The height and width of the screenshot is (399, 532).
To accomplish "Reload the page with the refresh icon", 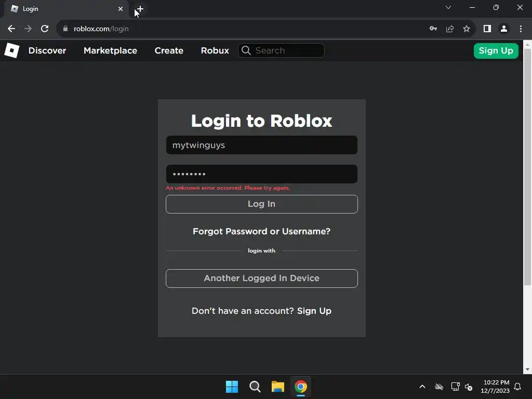I will tap(45, 29).
